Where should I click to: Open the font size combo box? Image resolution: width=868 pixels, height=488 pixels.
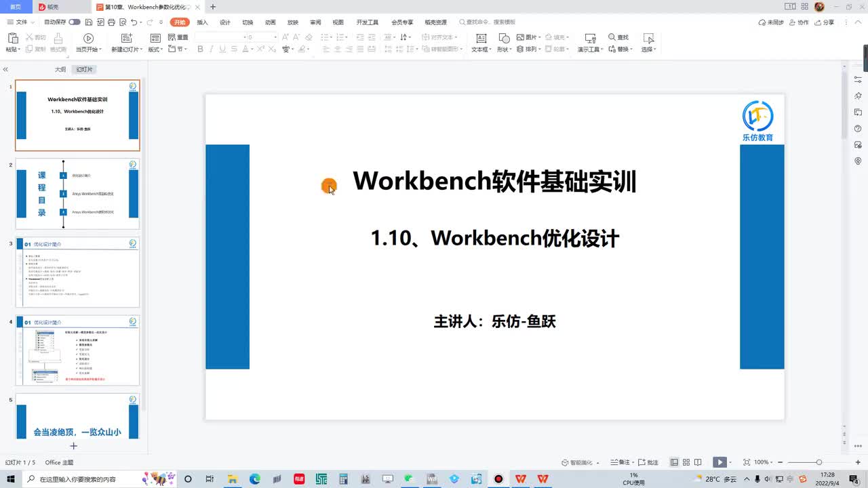pos(261,37)
